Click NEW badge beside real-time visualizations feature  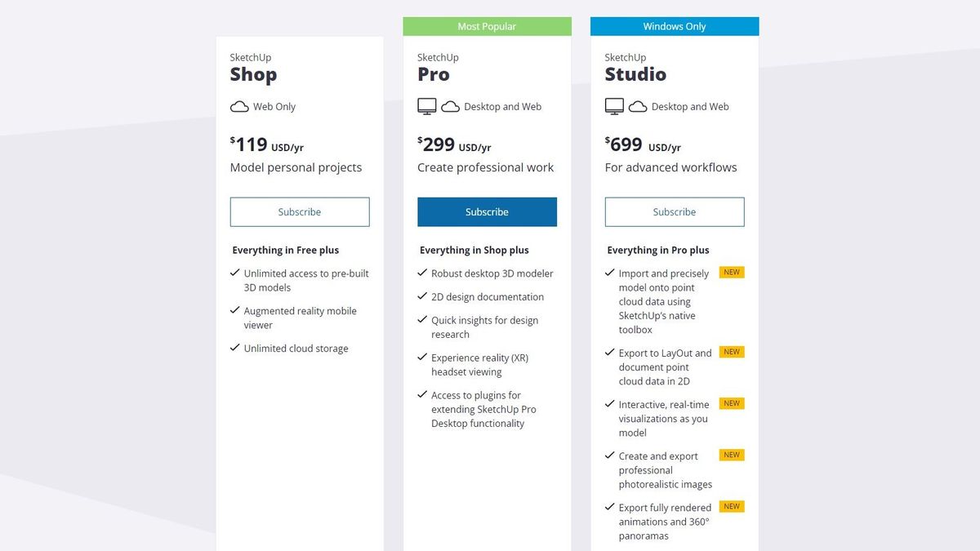point(732,403)
